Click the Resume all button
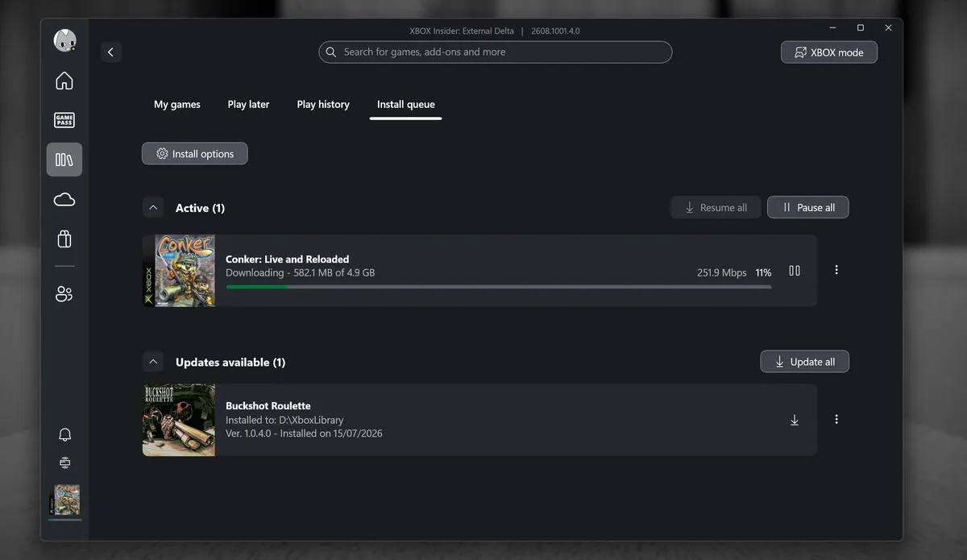 (x=716, y=208)
